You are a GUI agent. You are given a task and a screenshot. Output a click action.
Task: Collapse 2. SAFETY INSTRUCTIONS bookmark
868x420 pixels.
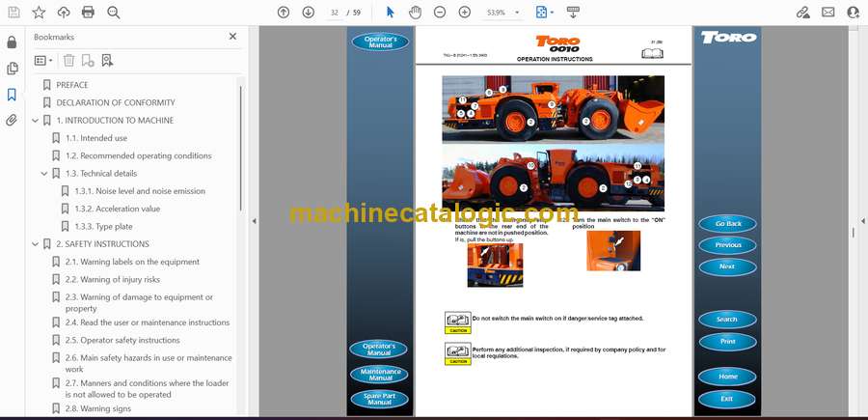[36, 244]
